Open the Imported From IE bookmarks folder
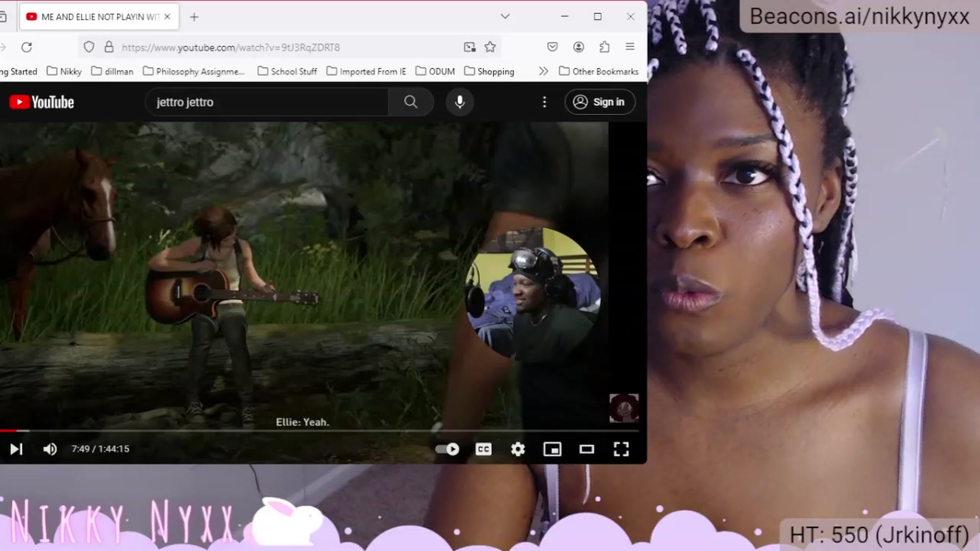 pos(366,71)
